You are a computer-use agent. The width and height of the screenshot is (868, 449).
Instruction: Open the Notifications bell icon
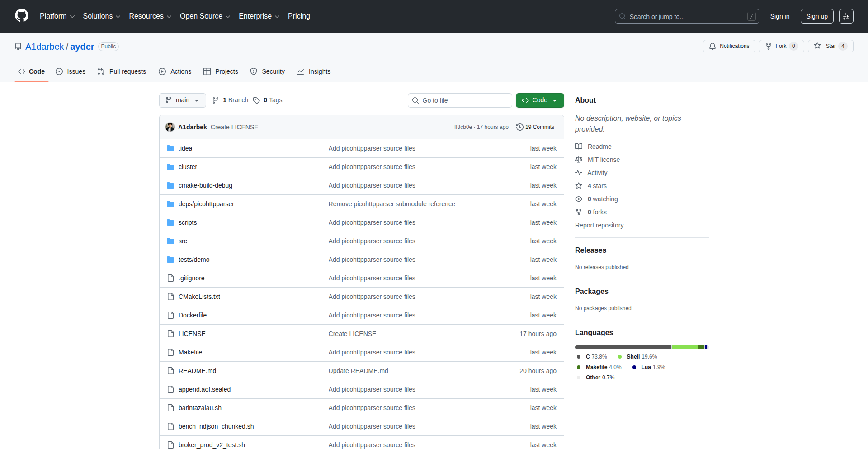coord(712,46)
